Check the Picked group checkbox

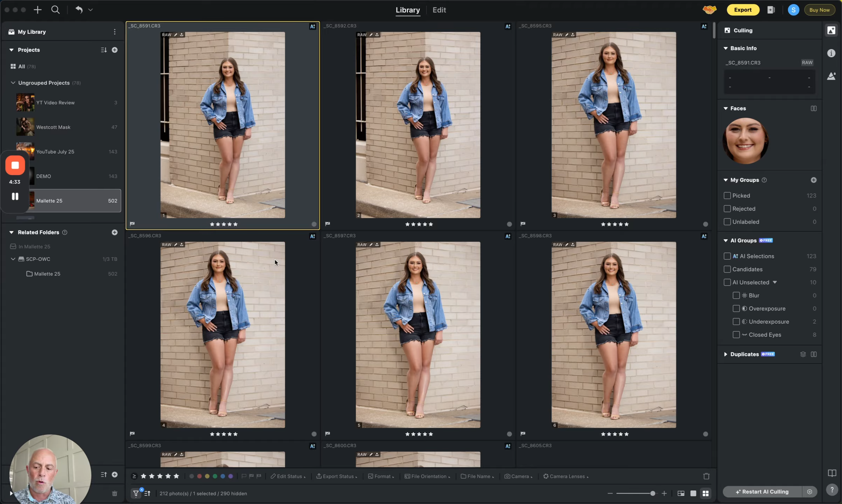(727, 196)
